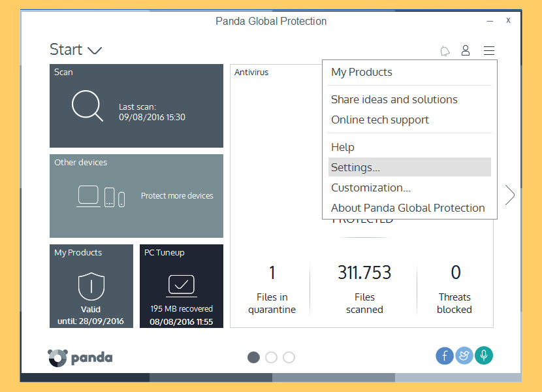Viewport: 542px width, 392px height.
Task: Open Customization from the menu
Action: coord(370,188)
